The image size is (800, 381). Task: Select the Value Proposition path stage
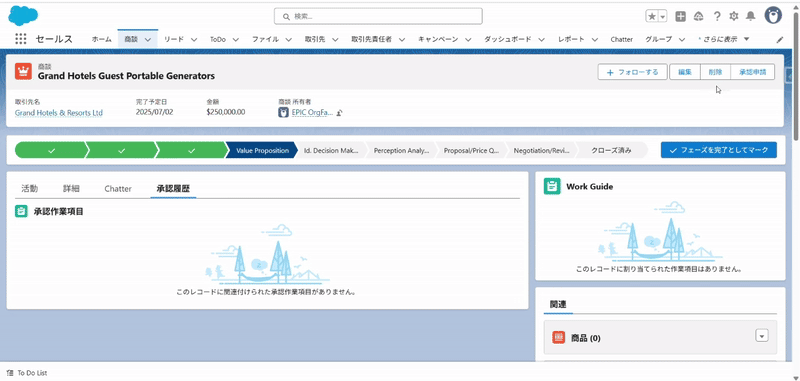click(x=262, y=150)
